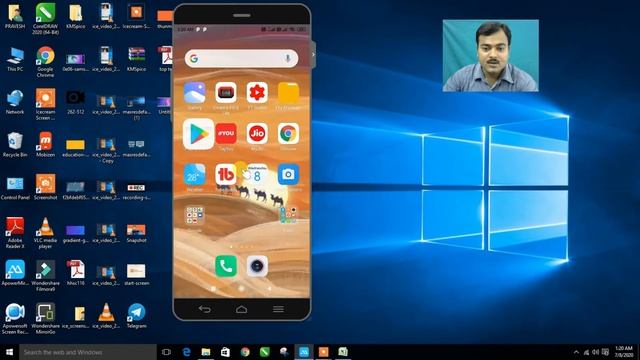The width and height of the screenshot is (640, 360).
Task: Select the Recycle Bin desktop icon
Action: coord(15,144)
